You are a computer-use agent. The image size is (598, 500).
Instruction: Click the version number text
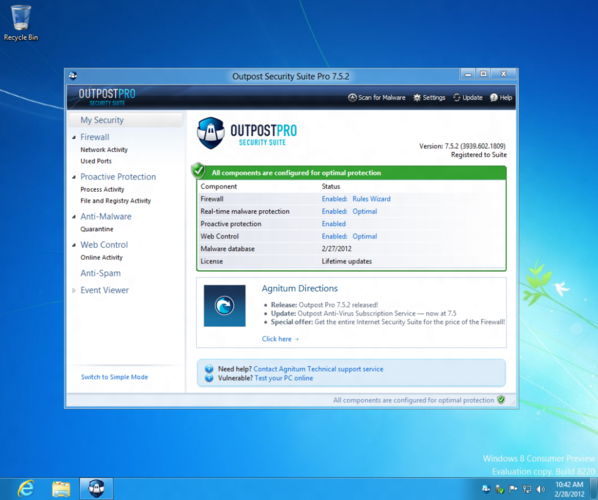(x=462, y=146)
